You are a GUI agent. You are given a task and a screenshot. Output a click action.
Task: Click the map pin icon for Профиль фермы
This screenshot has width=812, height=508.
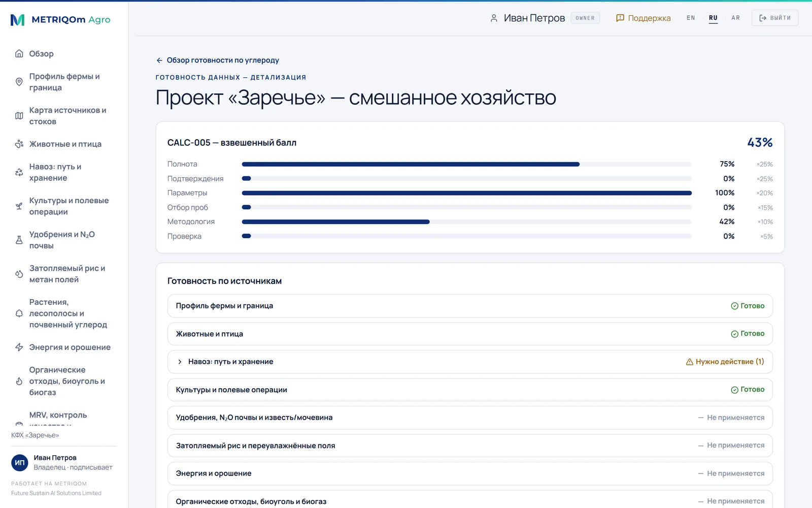point(19,82)
